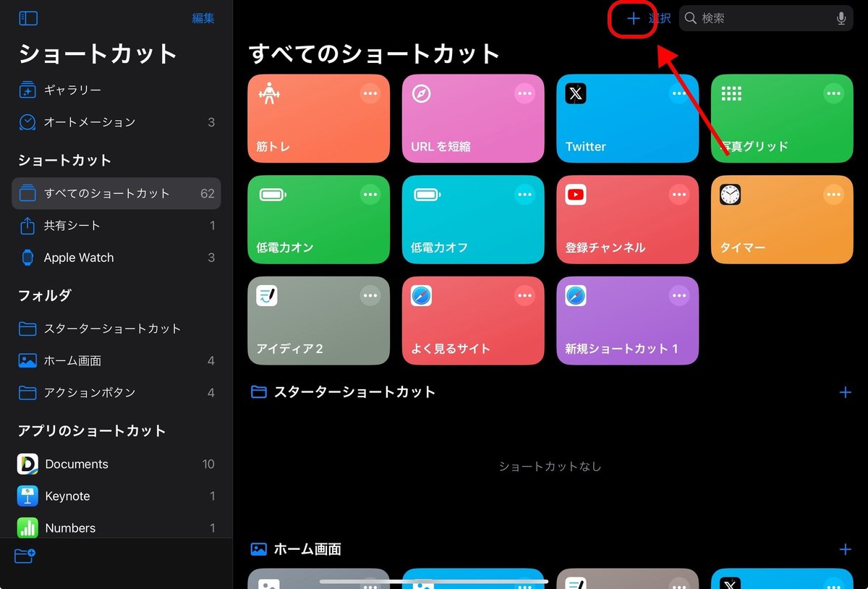Open the ホーム画面 section header

pos(296,550)
